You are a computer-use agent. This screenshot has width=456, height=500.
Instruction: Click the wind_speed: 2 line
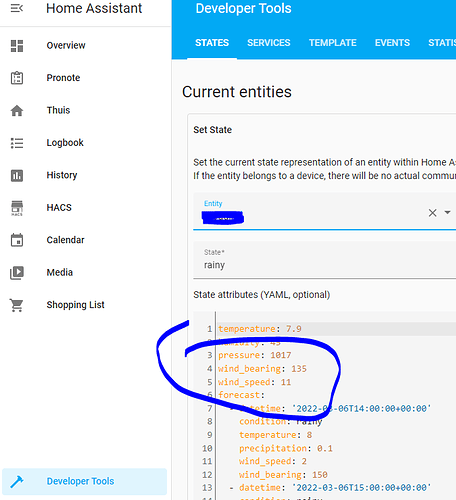click(x=273, y=461)
